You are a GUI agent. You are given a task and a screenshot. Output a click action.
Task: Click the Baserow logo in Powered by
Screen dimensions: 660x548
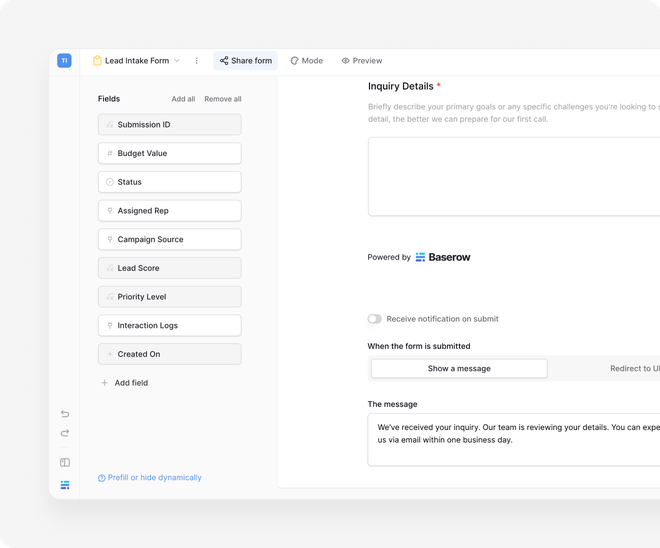point(443,257)
